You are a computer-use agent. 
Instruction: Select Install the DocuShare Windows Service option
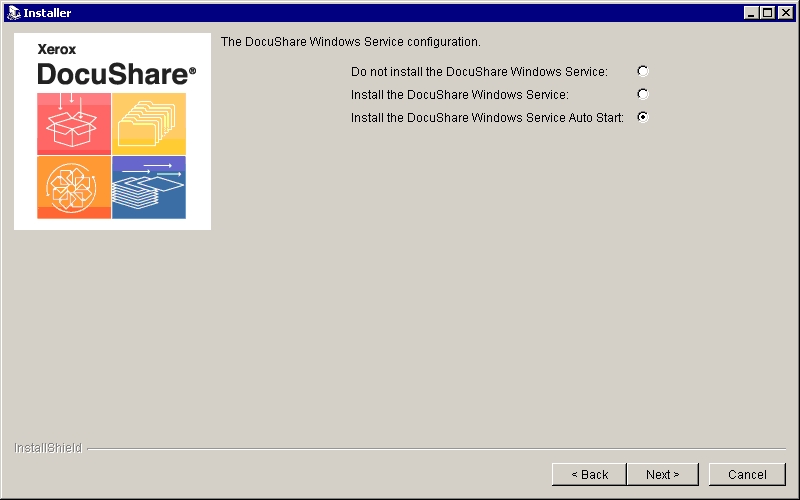tap(643, 94)
